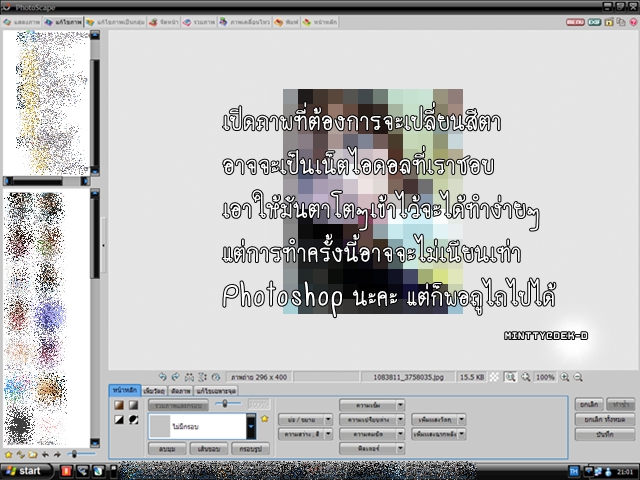The width and height of the screenshot is (640, 480).
Task: Rotate the image counter-clockwise
Action: 162,377
